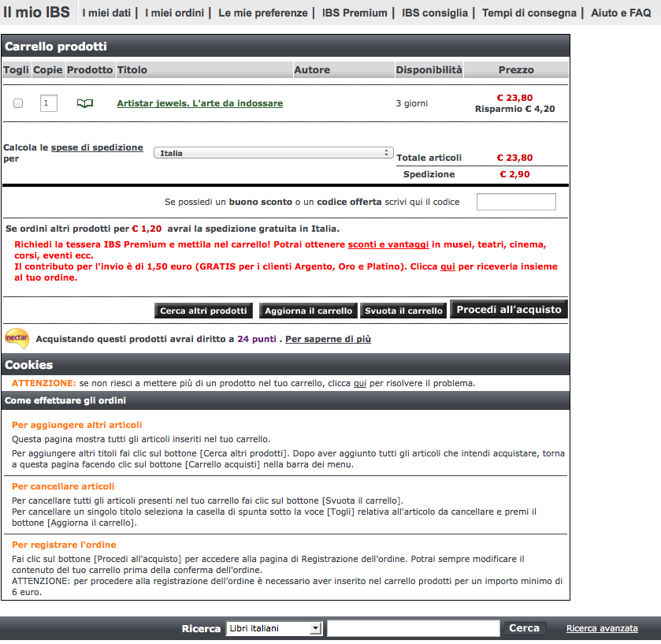Click Svuota il carrello button
The image size is (661, 644).
403,311
